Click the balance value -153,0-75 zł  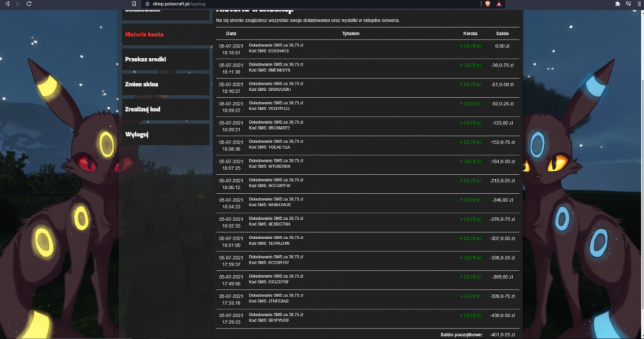point(502,142)
